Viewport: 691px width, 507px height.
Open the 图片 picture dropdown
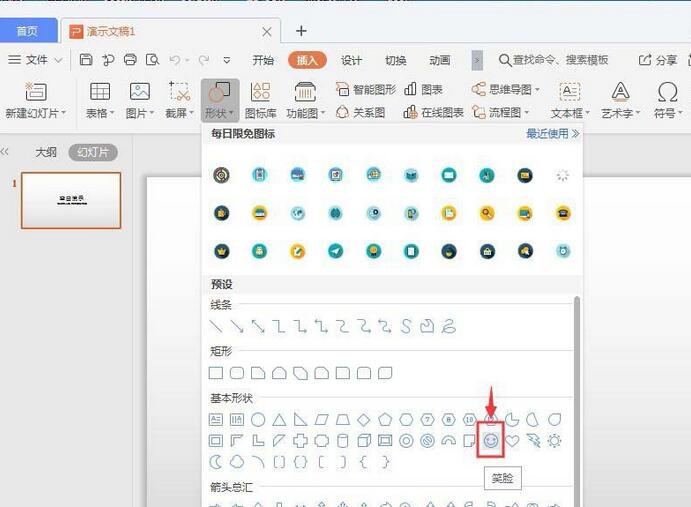tap(140, 101)
